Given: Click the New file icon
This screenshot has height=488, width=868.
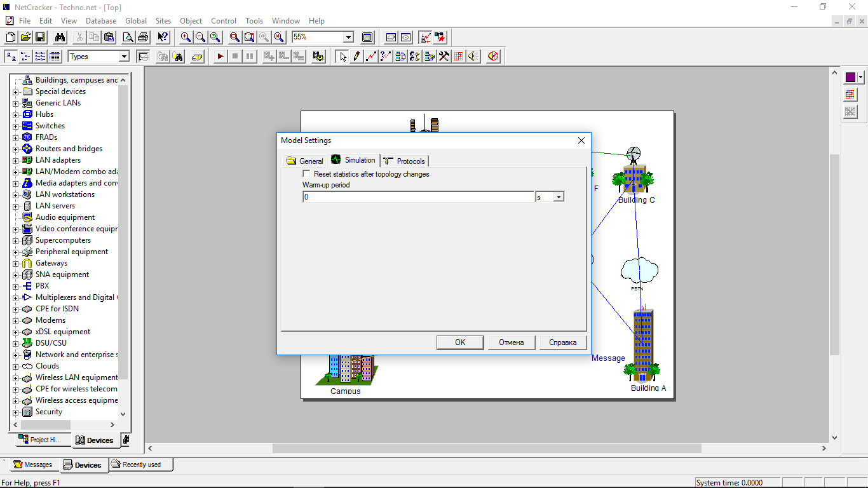Looking at the screenshot, I should point(11,37).
